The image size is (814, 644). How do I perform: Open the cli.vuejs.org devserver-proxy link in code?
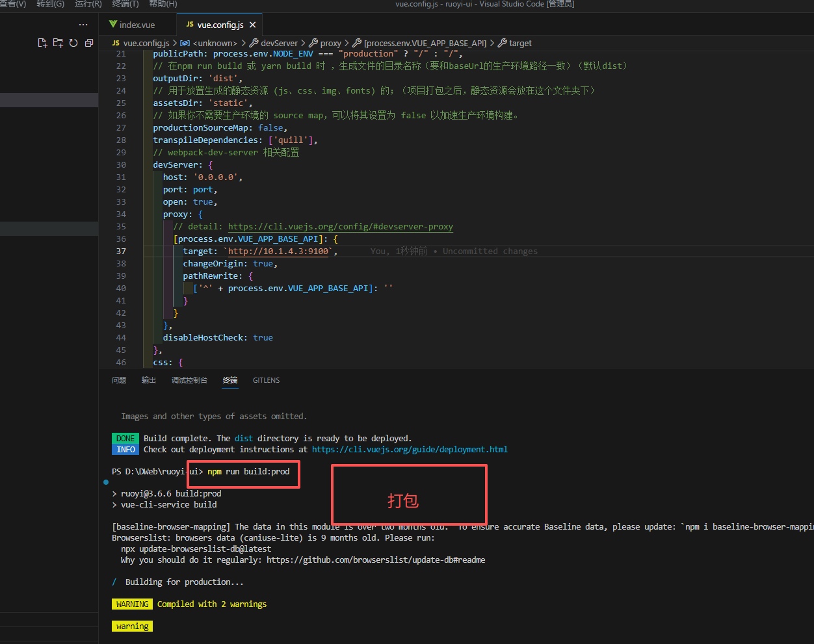(x=341, y=226)
